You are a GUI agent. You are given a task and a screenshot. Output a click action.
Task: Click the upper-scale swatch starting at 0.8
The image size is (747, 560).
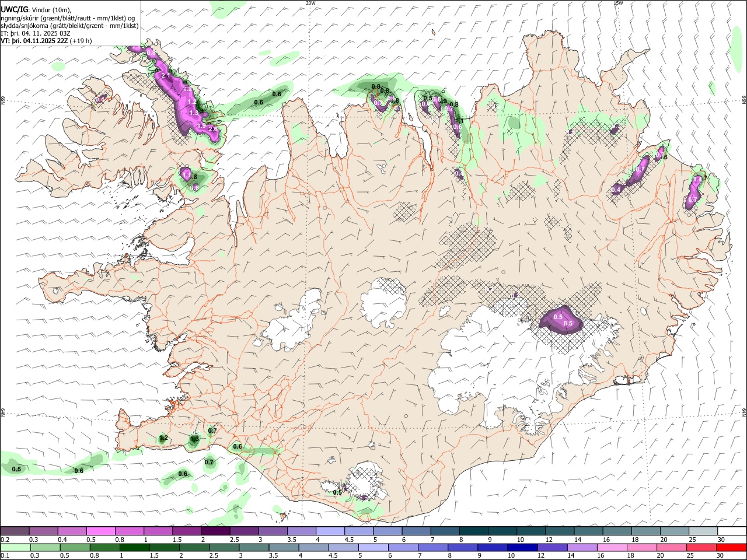point(130,531)
